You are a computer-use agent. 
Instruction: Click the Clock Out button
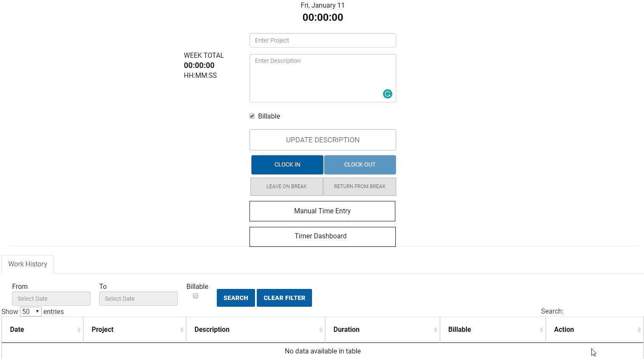coord(360,164)
